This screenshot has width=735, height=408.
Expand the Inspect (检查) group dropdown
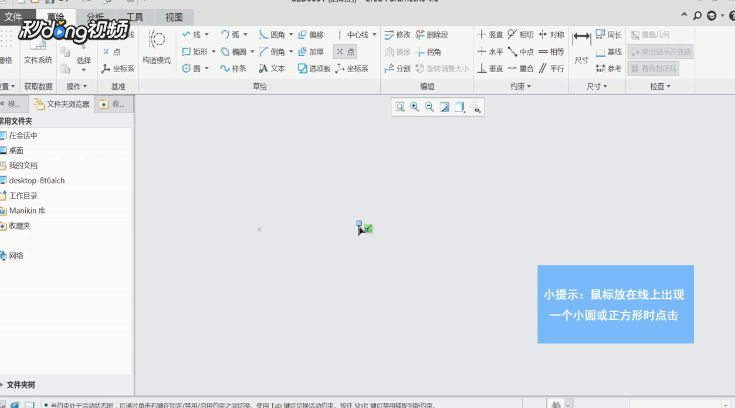tap(660, 86)
